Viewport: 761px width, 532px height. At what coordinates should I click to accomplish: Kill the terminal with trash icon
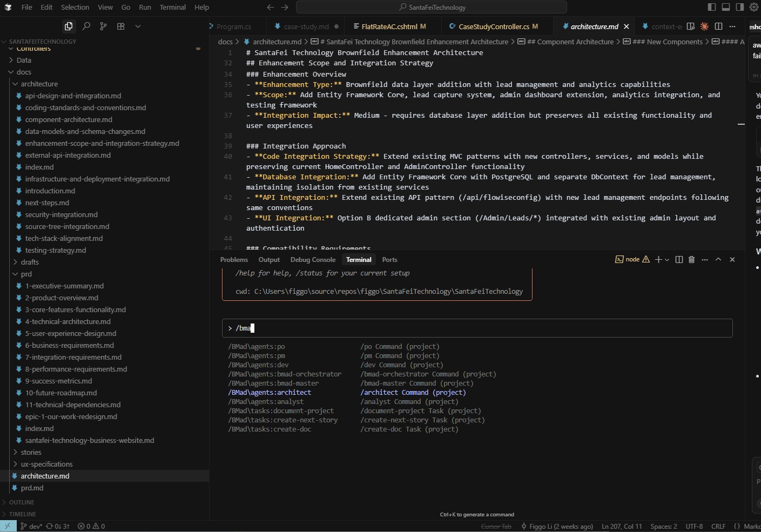click(x=691, y=260)
